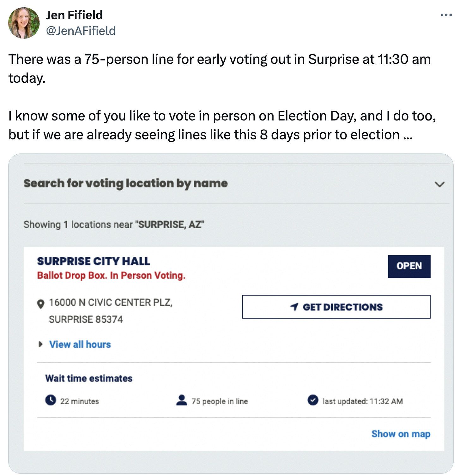Click the '75 people in line' text
Screen dimensions: 460x476
coord(220,401)
